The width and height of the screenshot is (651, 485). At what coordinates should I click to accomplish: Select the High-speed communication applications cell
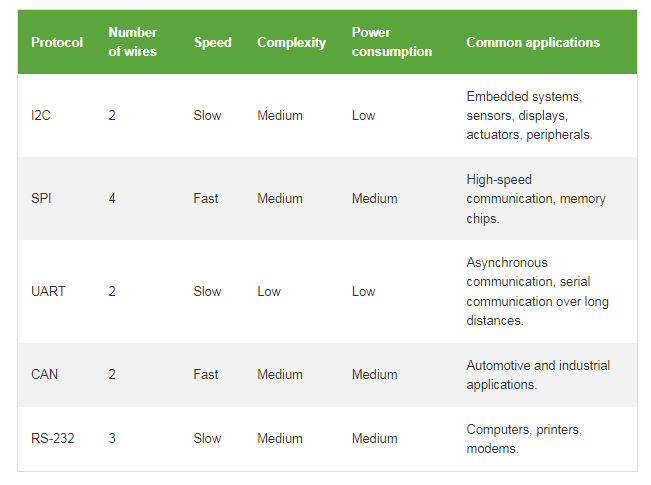point(536,198)
